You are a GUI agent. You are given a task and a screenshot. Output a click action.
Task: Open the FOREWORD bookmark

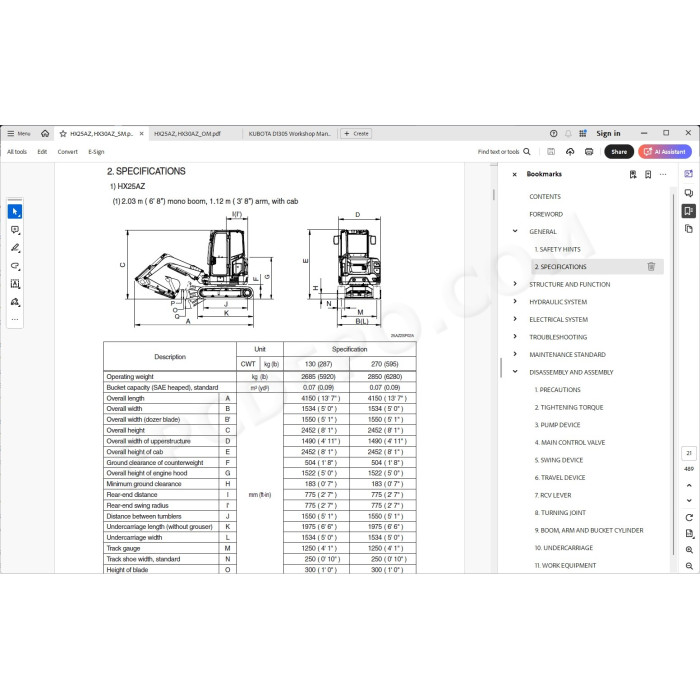546,214
